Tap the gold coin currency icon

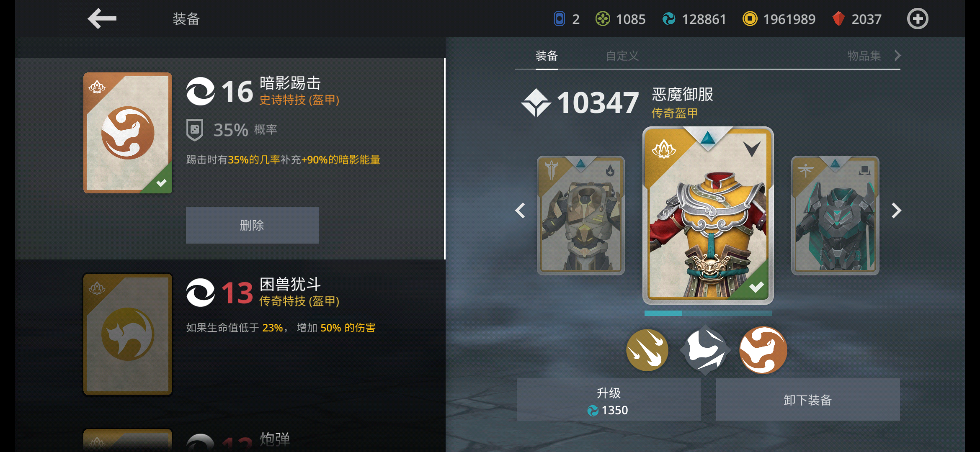[750, 19]
